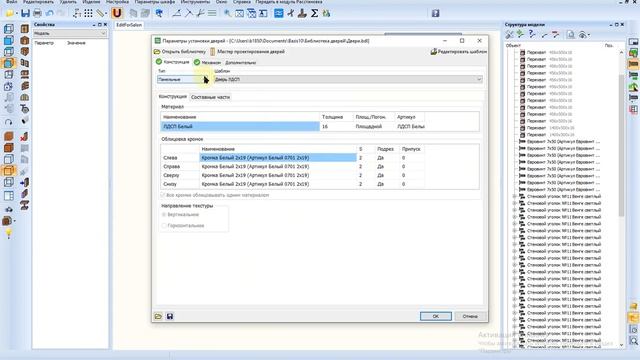Open the Шаблон dropdown showing Дверь ЛДСП

click(348, 79)
